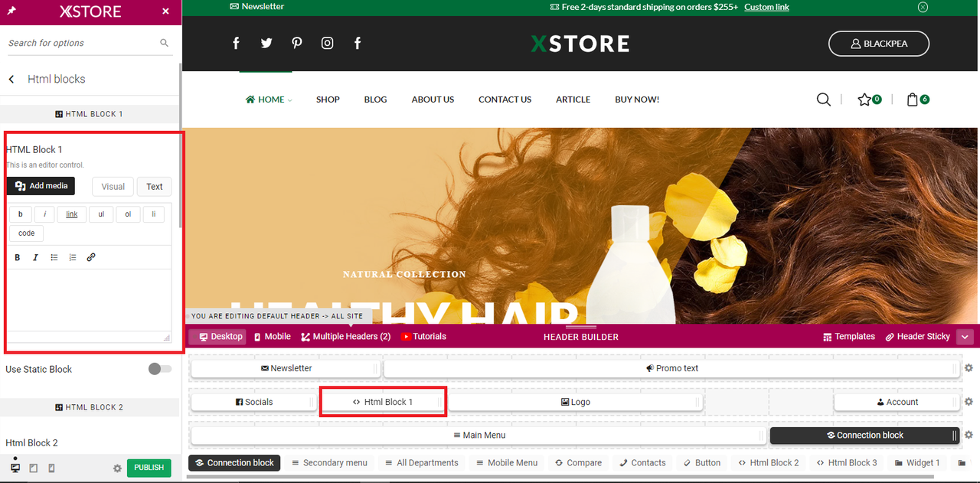The image size is (980, 483).
Task: Click the Add media button
Action: coord(41,186)
